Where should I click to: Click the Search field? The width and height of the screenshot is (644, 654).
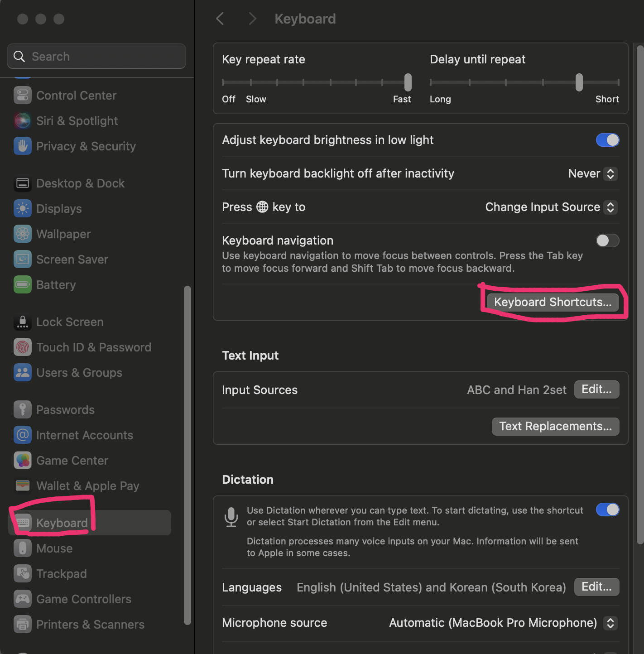(96, 56)
